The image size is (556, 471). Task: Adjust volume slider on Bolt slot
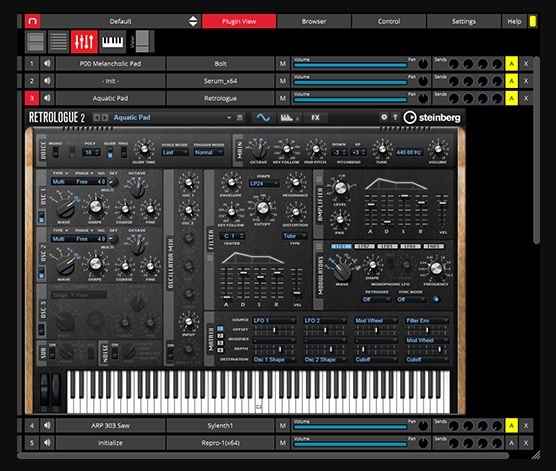pos(350,65)
